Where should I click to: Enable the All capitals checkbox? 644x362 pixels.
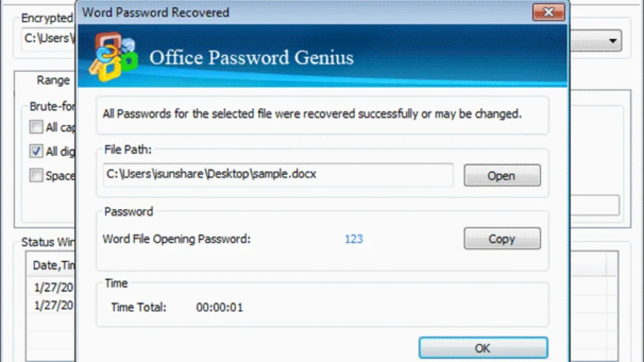point(36,127)
